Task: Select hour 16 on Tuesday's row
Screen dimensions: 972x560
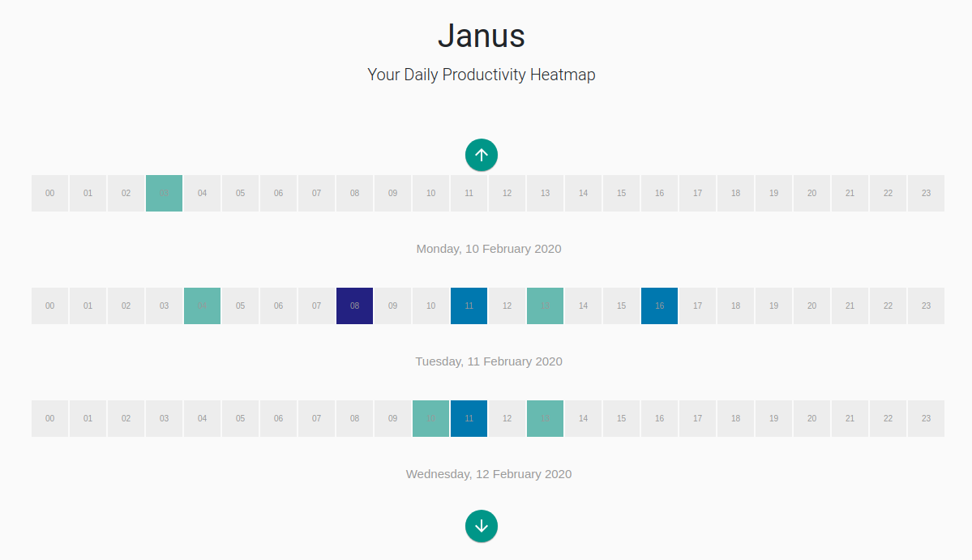Action: [659, 306]
